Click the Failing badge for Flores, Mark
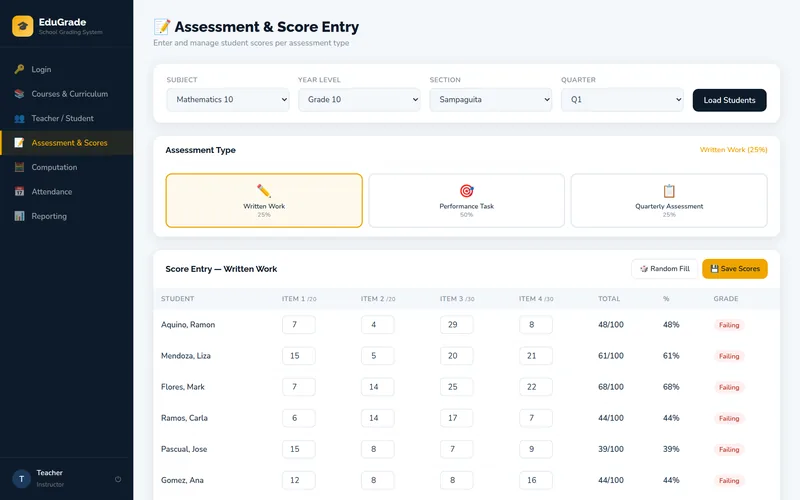The image size is (800, 500). [729, 387]
